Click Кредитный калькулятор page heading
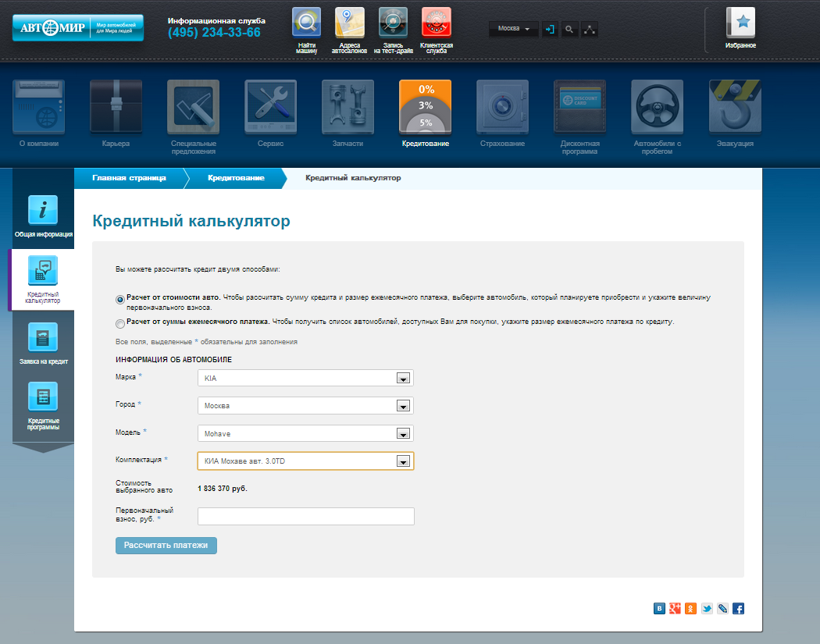Image resolution: width=820 pixels, height=644 pixels. [x=191, y=221]
